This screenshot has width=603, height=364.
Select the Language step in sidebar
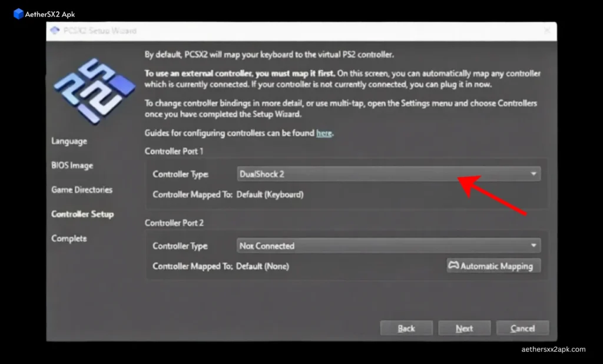[x=69, y=141]
